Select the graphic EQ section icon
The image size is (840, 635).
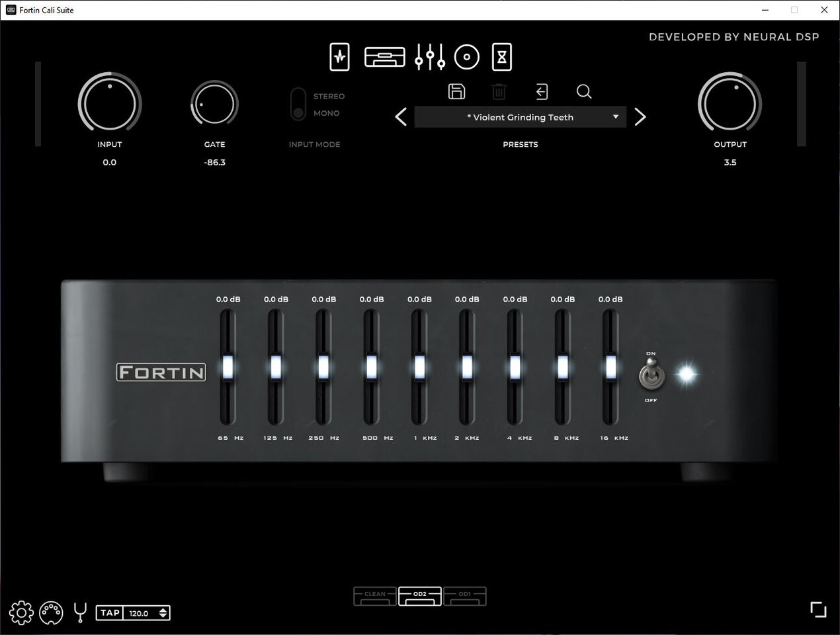coord(430,58)
